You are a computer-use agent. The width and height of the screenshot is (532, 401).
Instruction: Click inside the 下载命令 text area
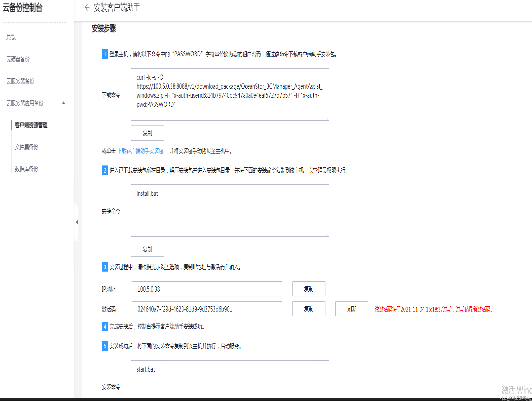click(230, 94)
